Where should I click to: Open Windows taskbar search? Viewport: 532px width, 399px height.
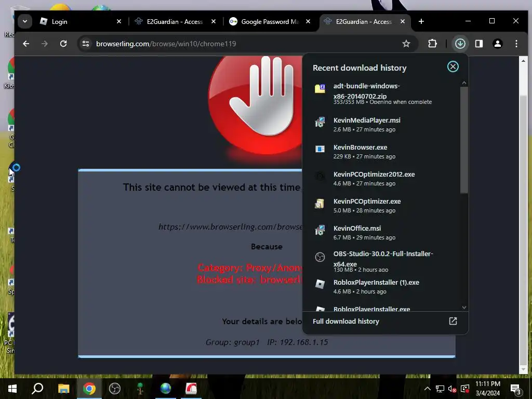37,389
